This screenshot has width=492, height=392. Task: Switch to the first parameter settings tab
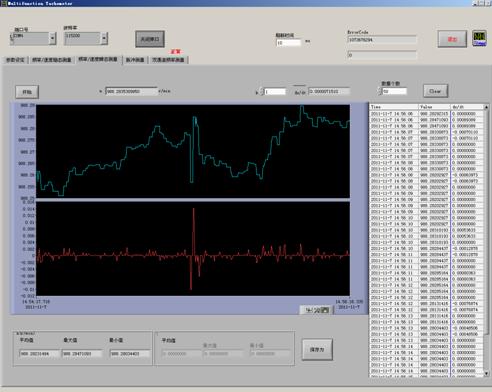(x=15, y=60)
